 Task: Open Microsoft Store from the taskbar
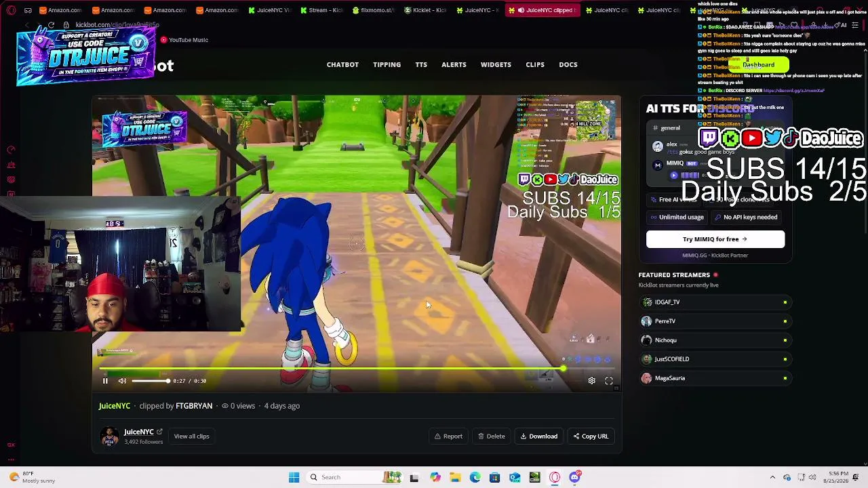[x=494, y=477]
